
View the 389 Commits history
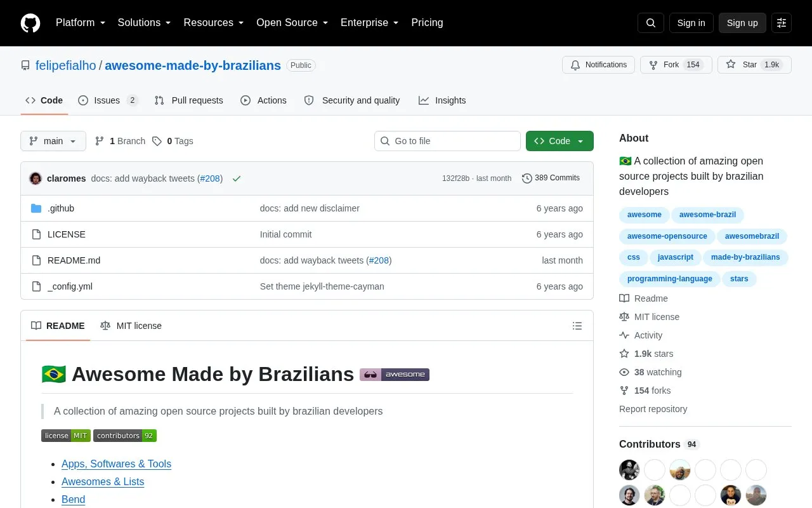tap(551, 178)
